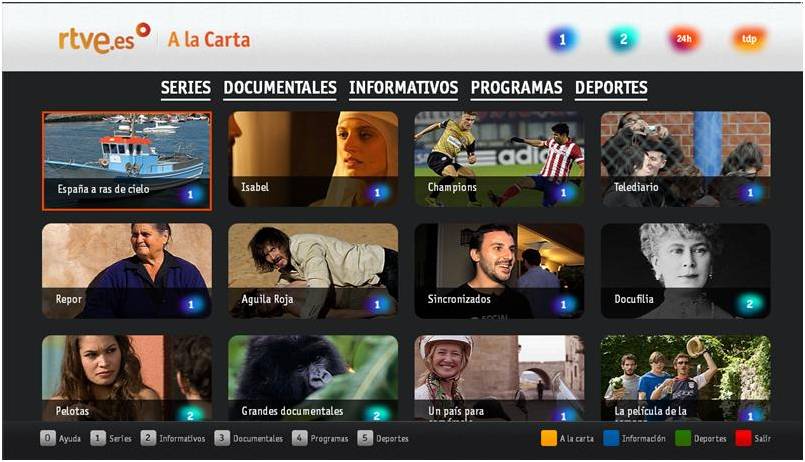805x462 pixels.
Task: Open the SERIES category tab
Action: coord(185,88)
